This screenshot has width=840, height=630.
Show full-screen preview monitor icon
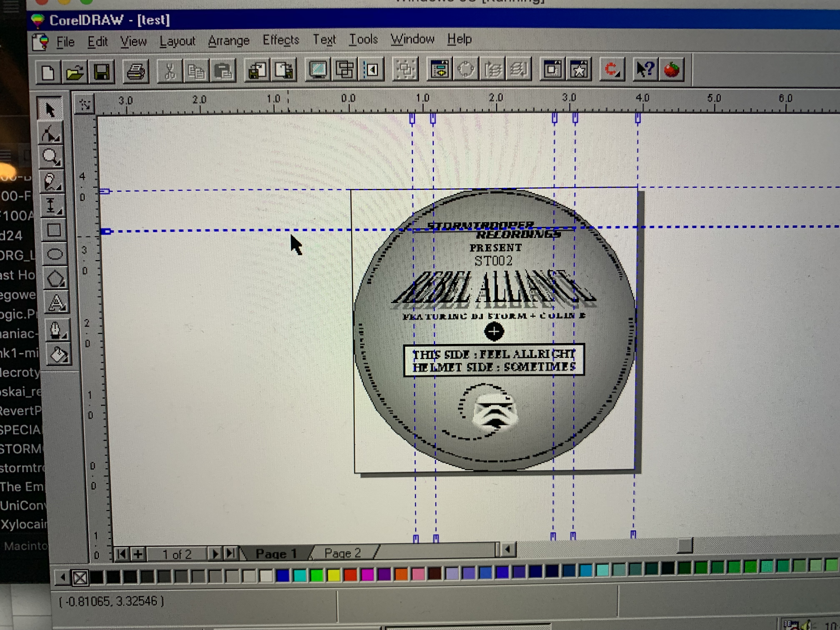click(318, 70)
